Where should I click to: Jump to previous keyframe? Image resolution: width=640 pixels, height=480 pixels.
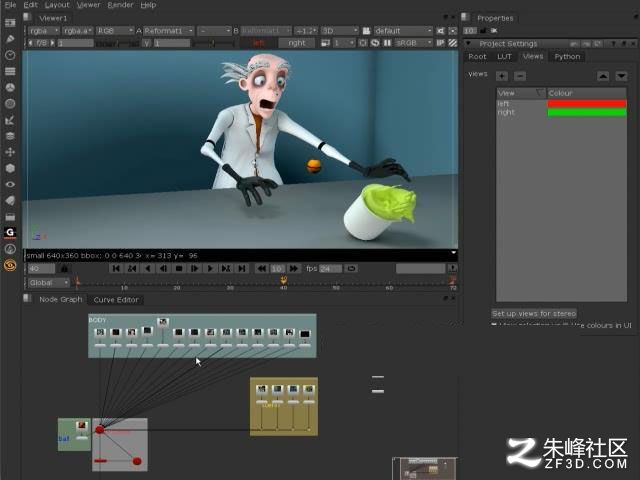pyautogui.click(x=132, y=268)
